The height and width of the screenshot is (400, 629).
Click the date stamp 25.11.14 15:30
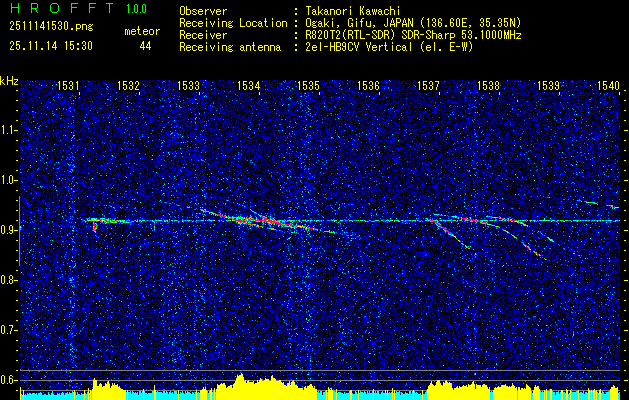coord(50,46)
